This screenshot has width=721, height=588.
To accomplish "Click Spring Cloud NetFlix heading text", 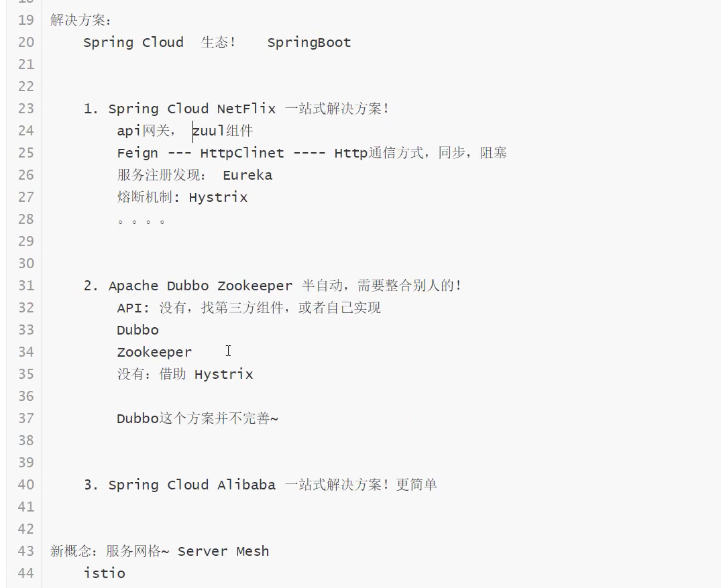I will pos(192,109).
